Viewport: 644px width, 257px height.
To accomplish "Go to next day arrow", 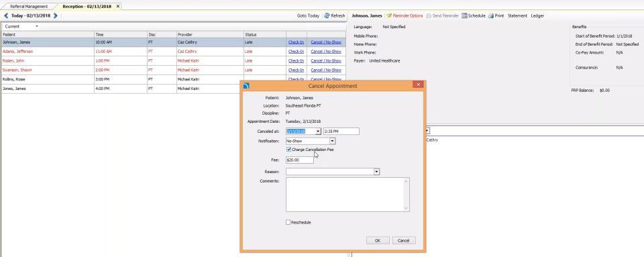I will [56, 16].
